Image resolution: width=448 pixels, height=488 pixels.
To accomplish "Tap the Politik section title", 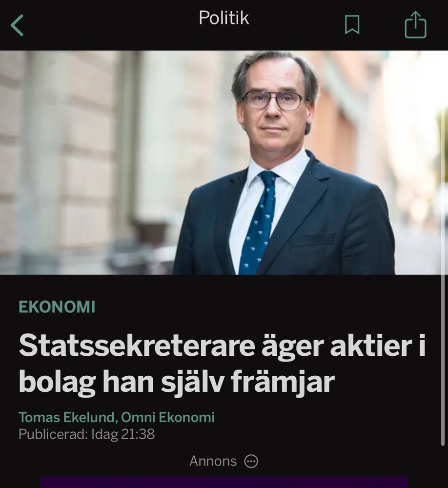I will coord(224,18).
